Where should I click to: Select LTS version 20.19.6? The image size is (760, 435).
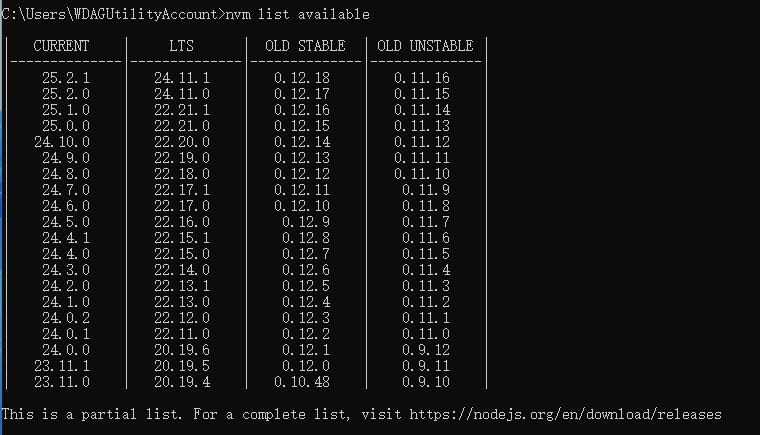point(182,350)
